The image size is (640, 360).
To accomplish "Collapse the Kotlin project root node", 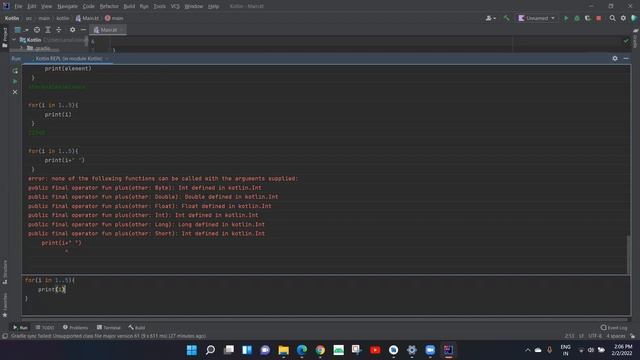I will (14, 40).
